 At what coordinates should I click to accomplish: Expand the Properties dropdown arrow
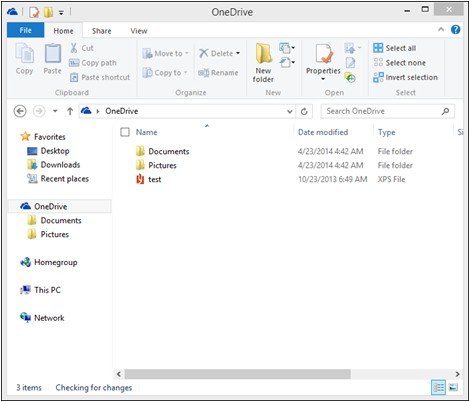point(323,79)
